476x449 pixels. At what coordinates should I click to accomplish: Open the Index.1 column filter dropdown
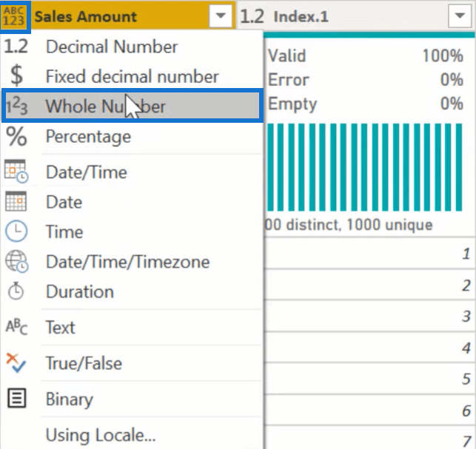pyautogui.click(x=460, y=16)
